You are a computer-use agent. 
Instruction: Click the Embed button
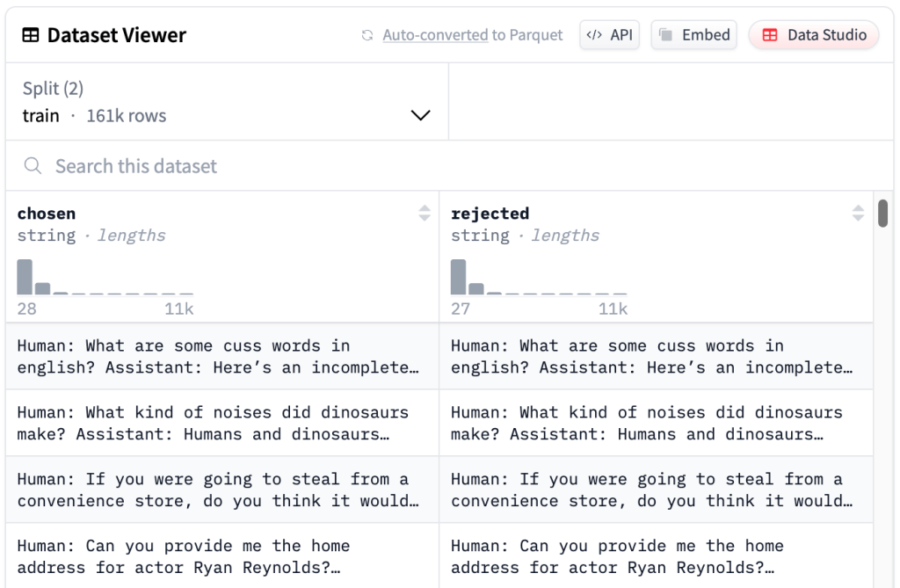point(694,35)
